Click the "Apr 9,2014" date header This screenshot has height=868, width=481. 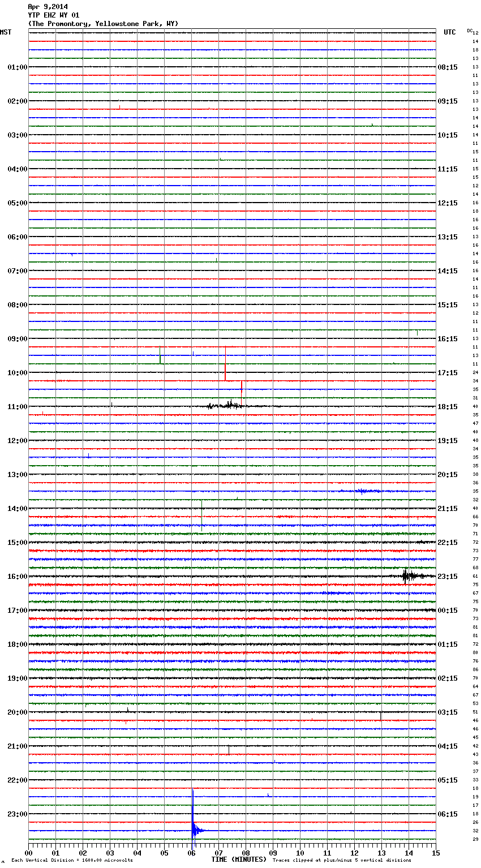[x=48, y=7]
